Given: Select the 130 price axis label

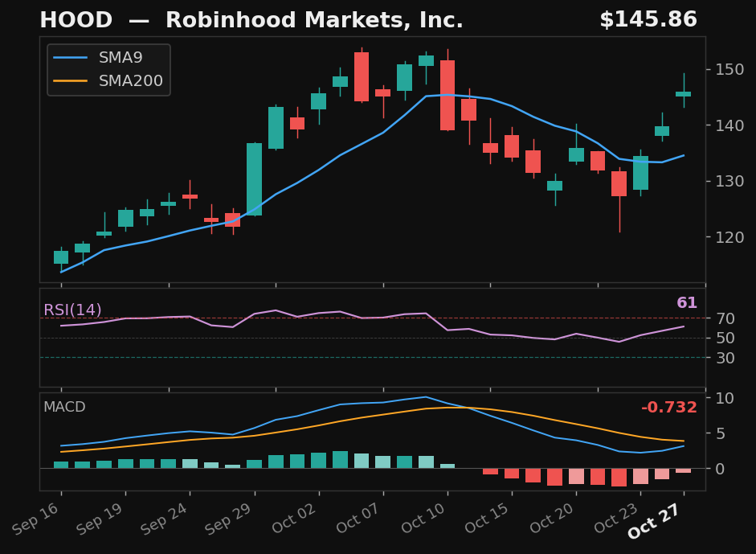Looking at the screenshot, I should pos(729,182).
